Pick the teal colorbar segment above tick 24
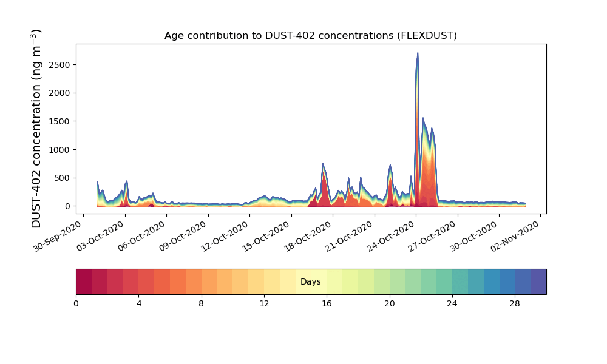The width and height of the screenshot is (607, 364). coord(452,281)
